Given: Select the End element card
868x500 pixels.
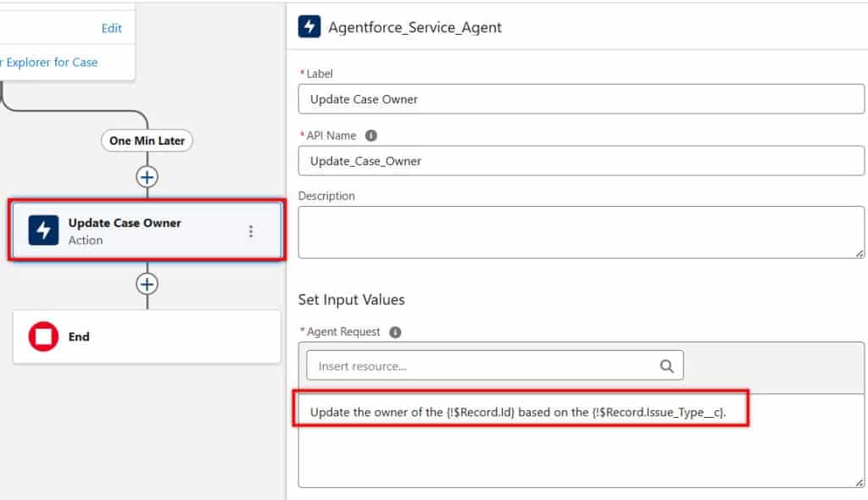Looking at the screenshot, I should [x=147, y=336].
